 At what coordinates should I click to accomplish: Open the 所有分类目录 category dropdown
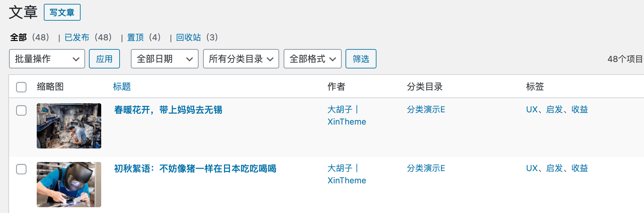[x=241, y=59]
